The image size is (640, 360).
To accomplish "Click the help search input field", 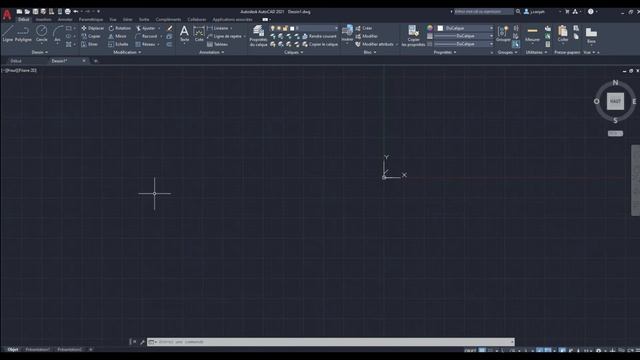I will (483, 11).
